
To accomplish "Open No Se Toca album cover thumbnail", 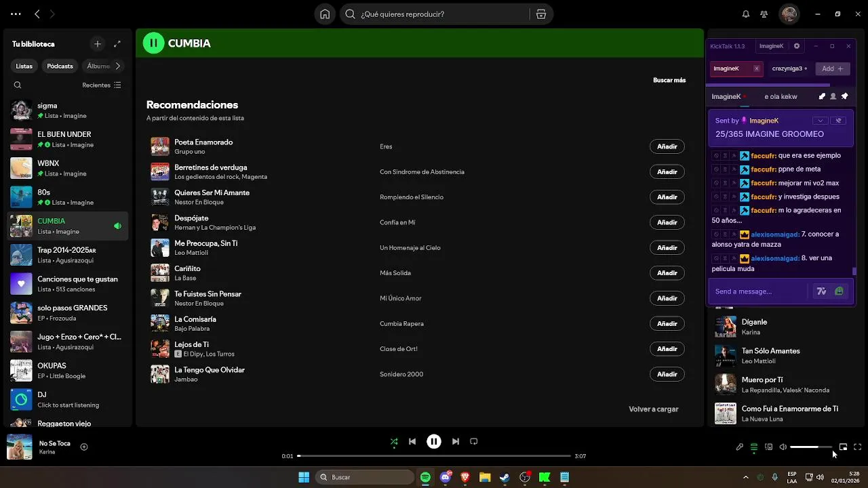I will 20,447.
